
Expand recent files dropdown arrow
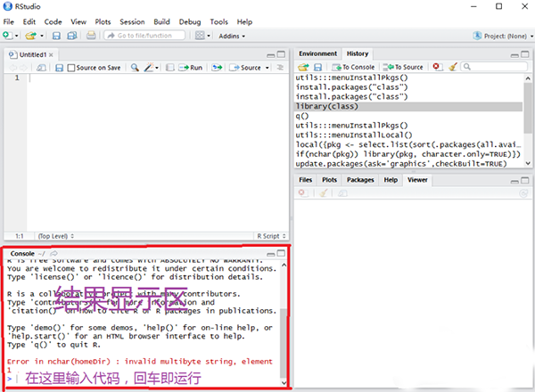(42, 36)
